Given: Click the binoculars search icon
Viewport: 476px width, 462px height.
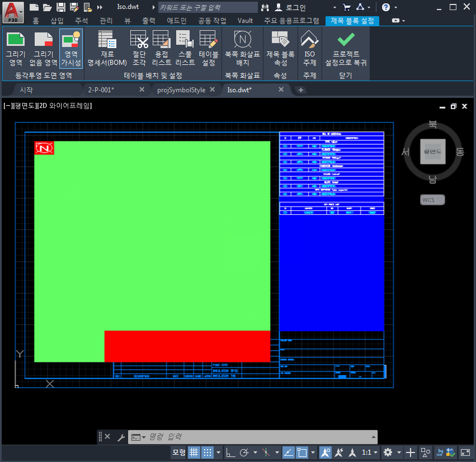Looking at the screenshot, I should coord(265,7).
